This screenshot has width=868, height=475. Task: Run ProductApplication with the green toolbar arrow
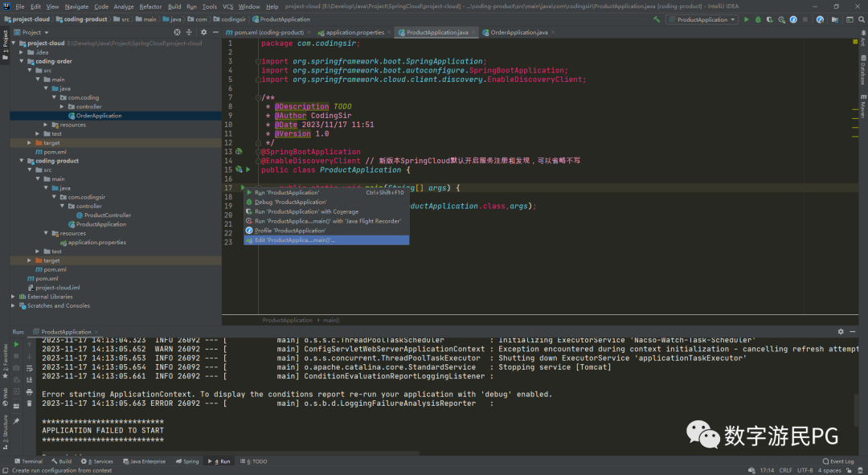point(747,19)
